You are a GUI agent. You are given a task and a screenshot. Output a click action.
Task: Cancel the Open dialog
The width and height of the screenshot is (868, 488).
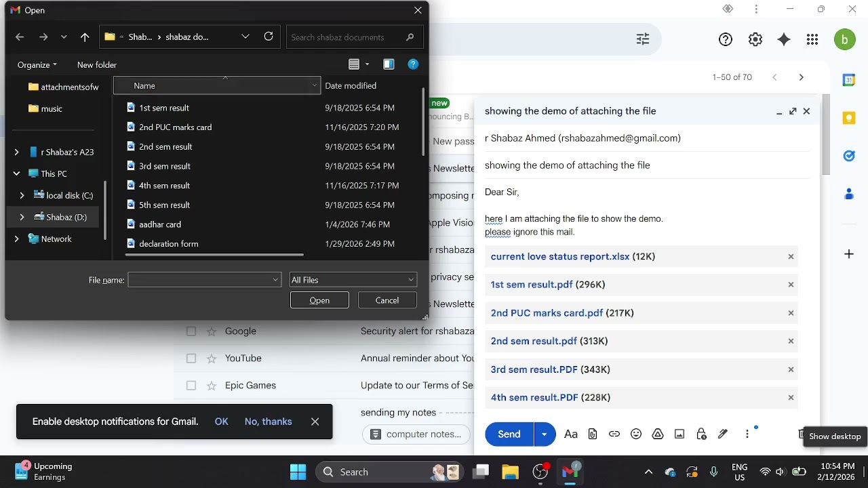click(x=387, y=300)
